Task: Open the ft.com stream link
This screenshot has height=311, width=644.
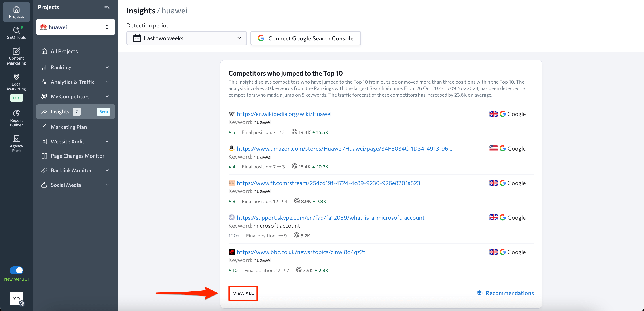Action: point(328,183)
